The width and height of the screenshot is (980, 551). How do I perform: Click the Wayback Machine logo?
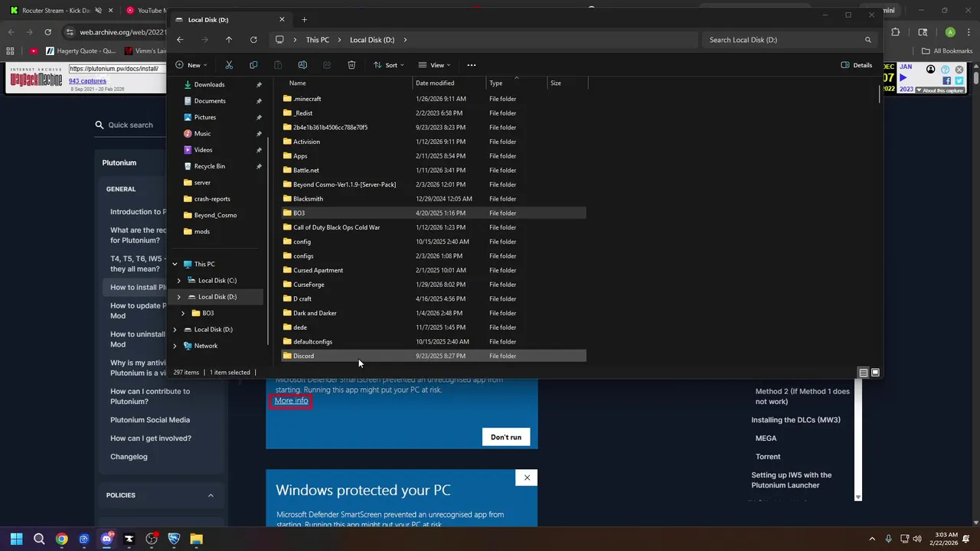coord(35,79)
